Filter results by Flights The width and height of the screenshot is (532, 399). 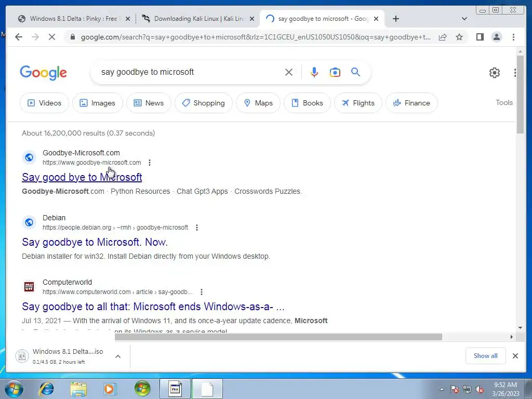[358, 103]
